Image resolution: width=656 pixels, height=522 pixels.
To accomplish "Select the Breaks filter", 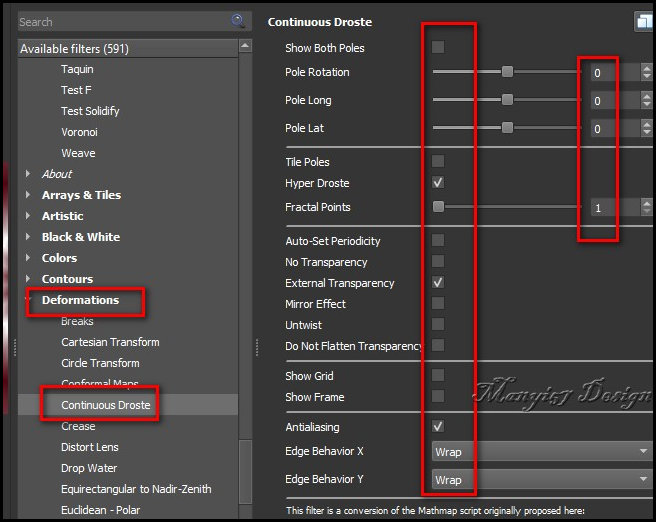I will tap(77, 321).
